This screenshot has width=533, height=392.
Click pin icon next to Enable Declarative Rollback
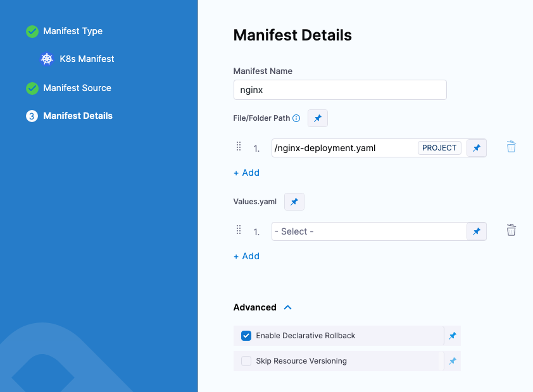pyautogui.click(x=452, y=336)
